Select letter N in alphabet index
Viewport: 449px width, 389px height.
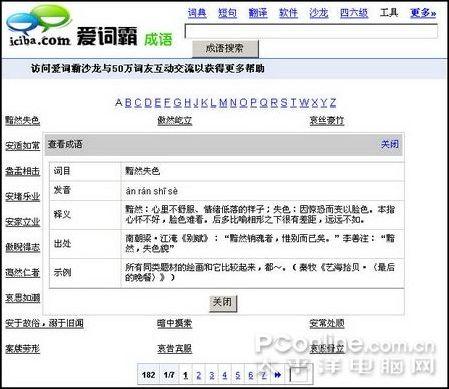click(233, 103)
